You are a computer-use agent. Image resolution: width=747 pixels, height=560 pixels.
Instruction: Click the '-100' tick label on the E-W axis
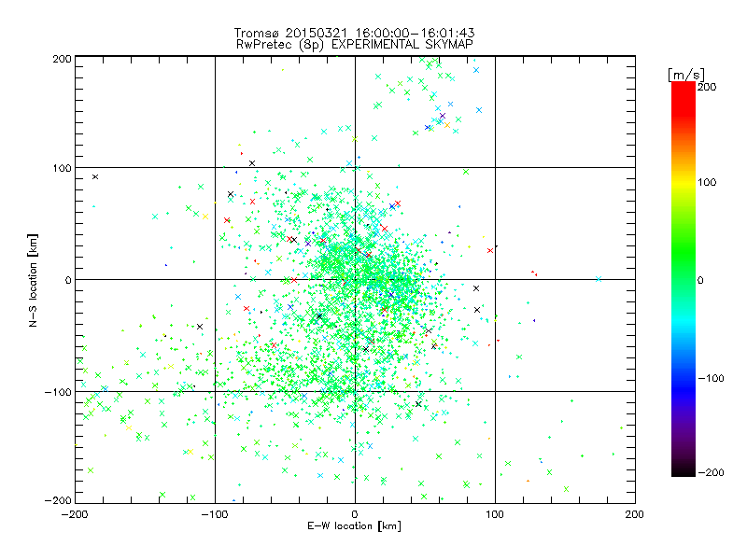click(215, 514)
